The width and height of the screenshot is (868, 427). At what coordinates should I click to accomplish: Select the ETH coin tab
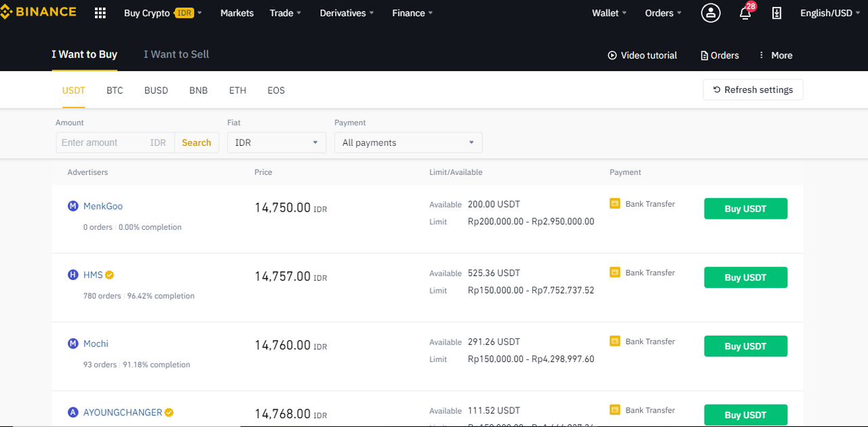click(x=237, y=90)
